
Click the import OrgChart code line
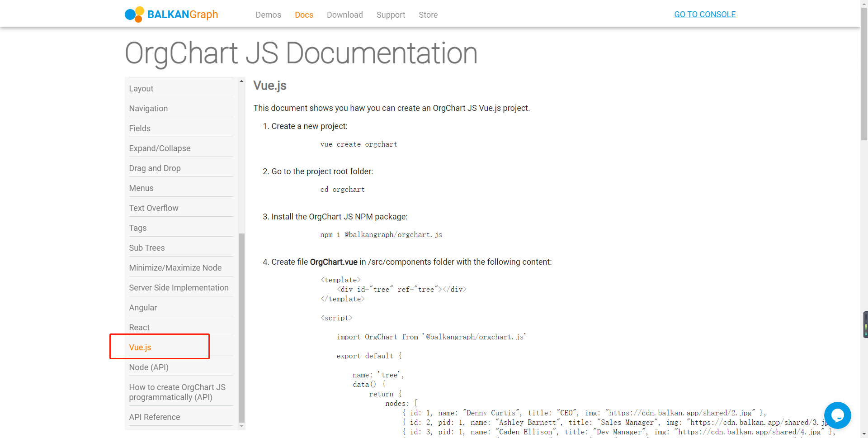pyautogui.click(x=431, y=337)
